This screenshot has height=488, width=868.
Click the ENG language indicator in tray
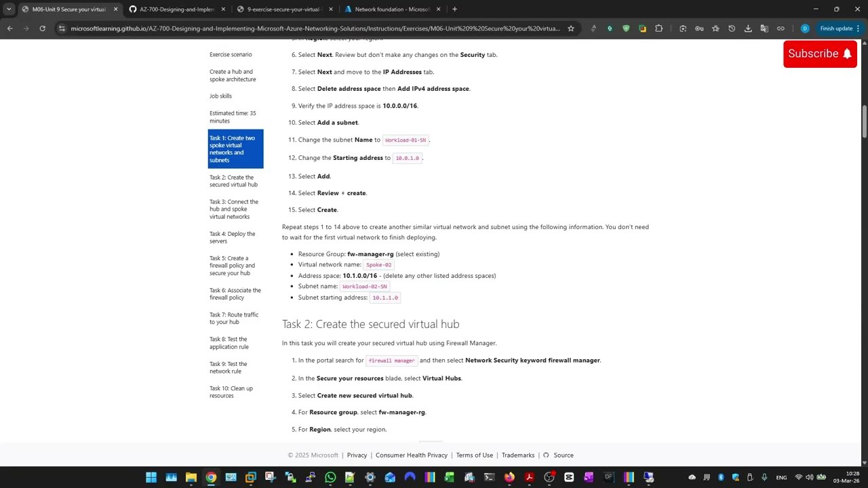tap(781, 477)
